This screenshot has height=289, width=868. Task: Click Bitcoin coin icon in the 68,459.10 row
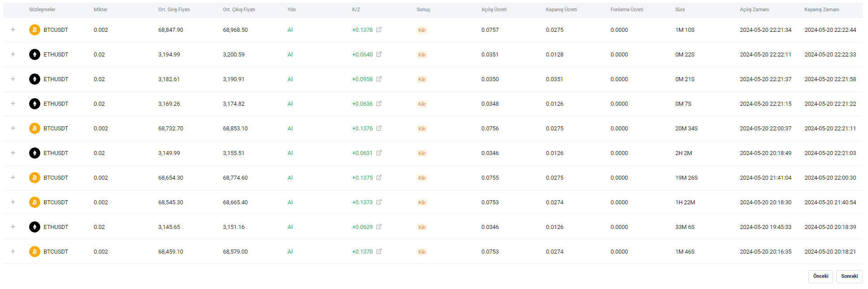click(x=34, y=252)
